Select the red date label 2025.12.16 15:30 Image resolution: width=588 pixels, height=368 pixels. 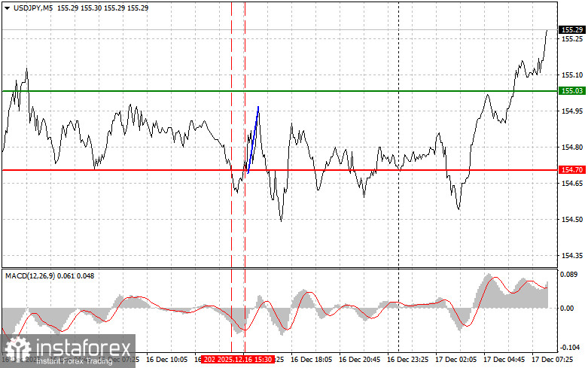click(244, 360)
